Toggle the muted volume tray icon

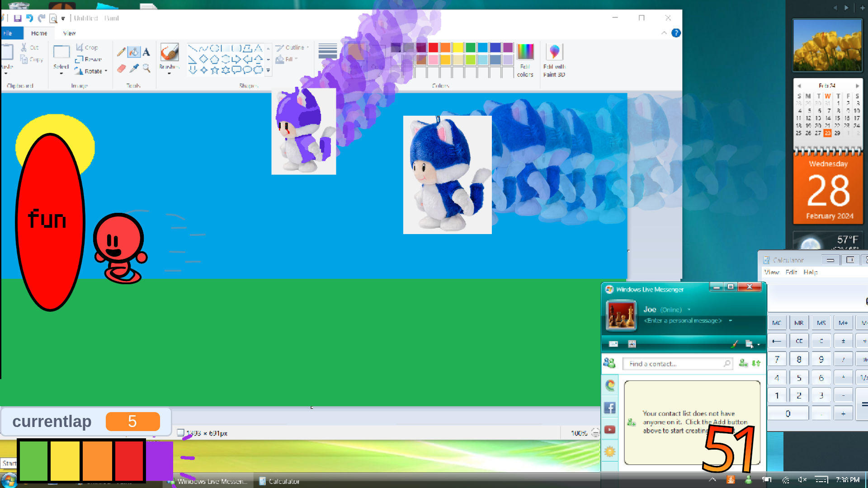point(802,480)
